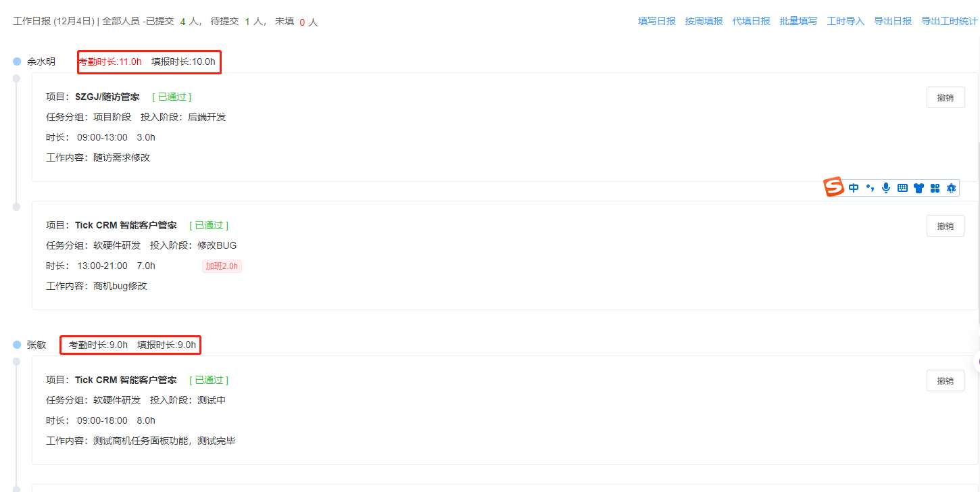Select the name 张敏

pyautogui.click(x=36, y=345)
